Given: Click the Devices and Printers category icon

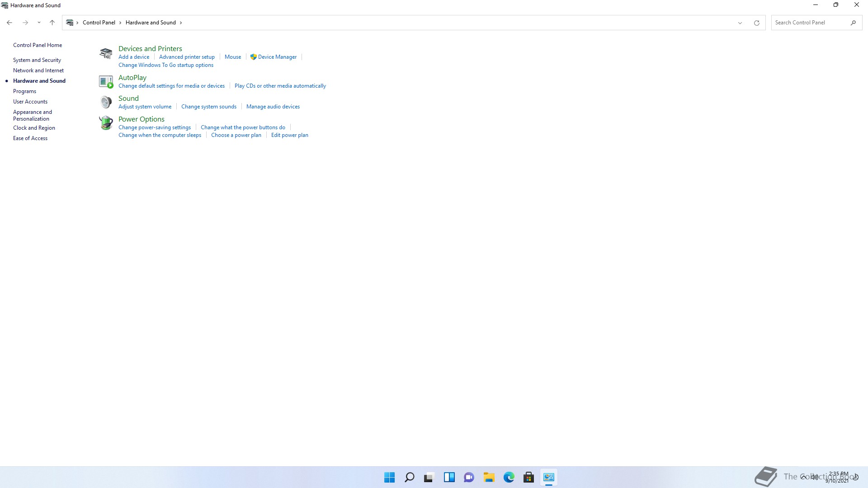Looking at the screenshot, I should point(106,53).
